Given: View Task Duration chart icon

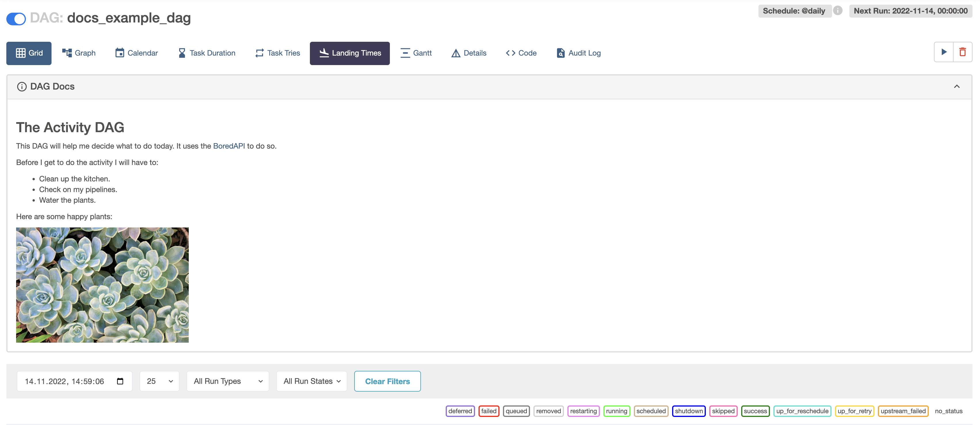Looking at the screenshot, I should coord(182,53).
